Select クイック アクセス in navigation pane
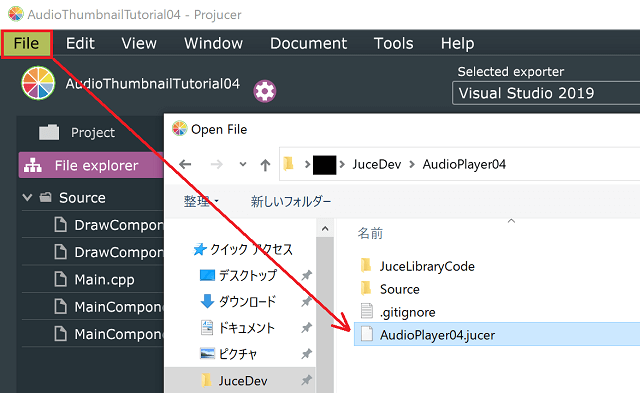640x393 pixels. (251, 249)
